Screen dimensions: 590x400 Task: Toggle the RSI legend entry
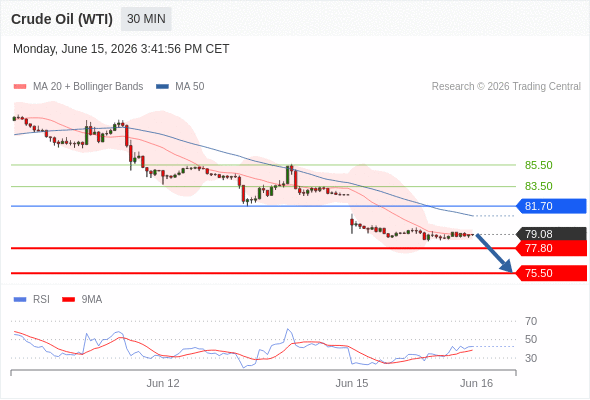click(x=32, y=300)
